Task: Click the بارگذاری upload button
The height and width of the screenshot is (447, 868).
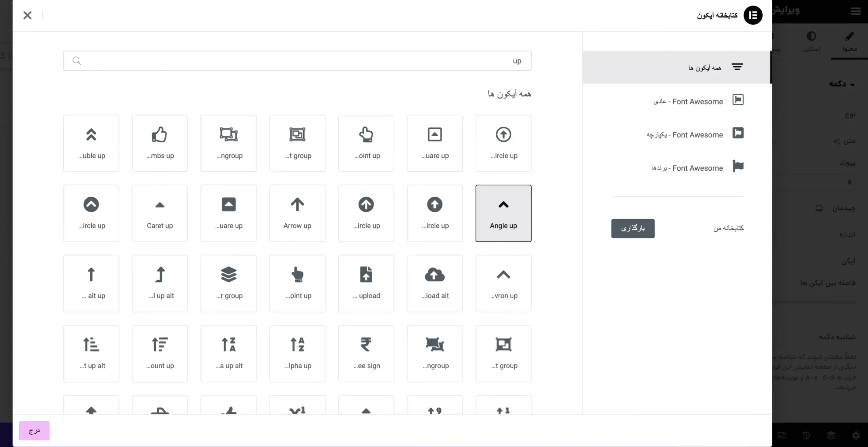Action: point(633,228)
